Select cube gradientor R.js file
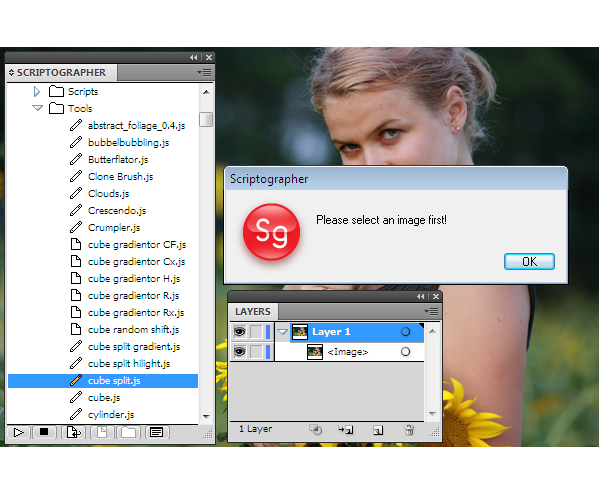 tap(133, 296)
